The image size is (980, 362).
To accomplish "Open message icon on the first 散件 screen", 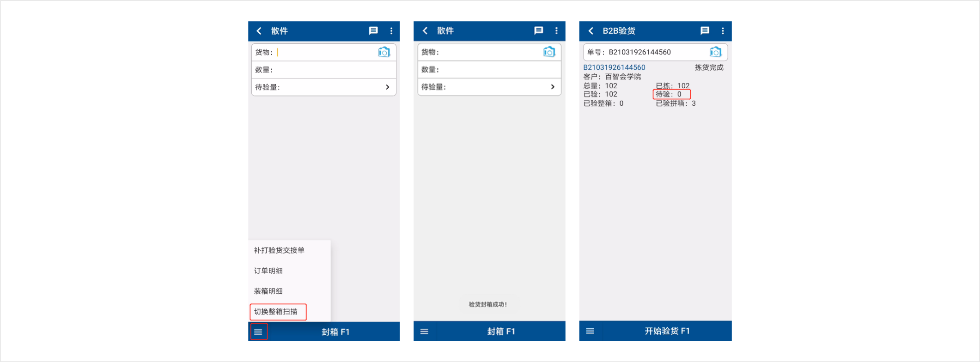I will tap(373, 31).
